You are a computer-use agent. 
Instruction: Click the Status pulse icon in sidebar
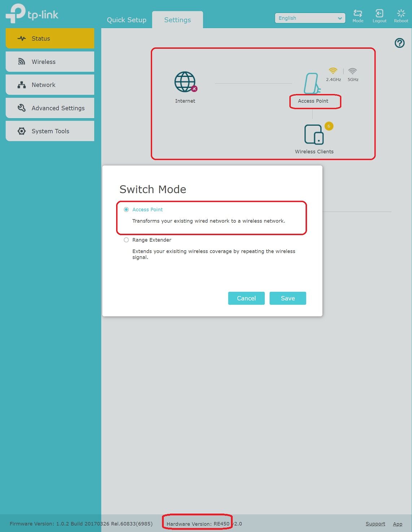[x=22, y=38]
